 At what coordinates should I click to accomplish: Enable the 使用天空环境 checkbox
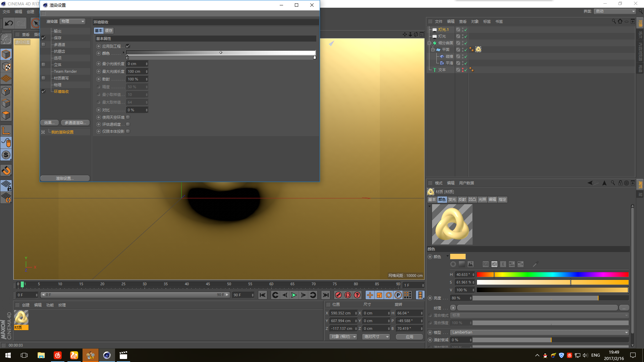point(128,117)
